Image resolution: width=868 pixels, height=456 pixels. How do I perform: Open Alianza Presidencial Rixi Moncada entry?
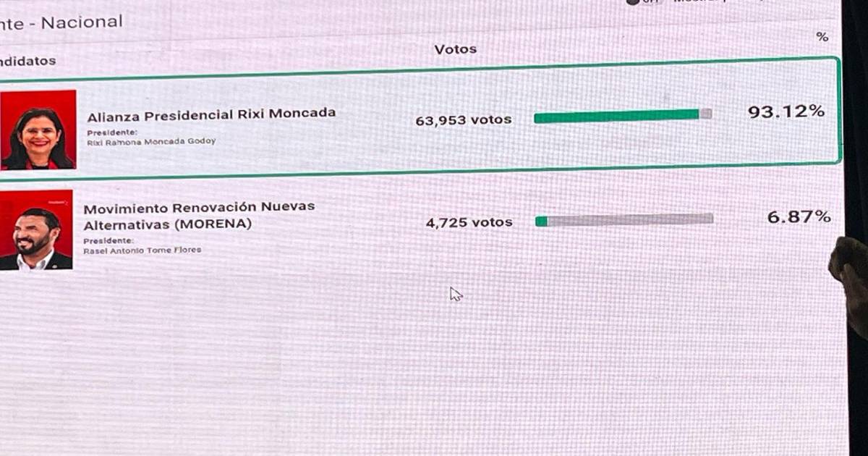click(x=211, y=115)
